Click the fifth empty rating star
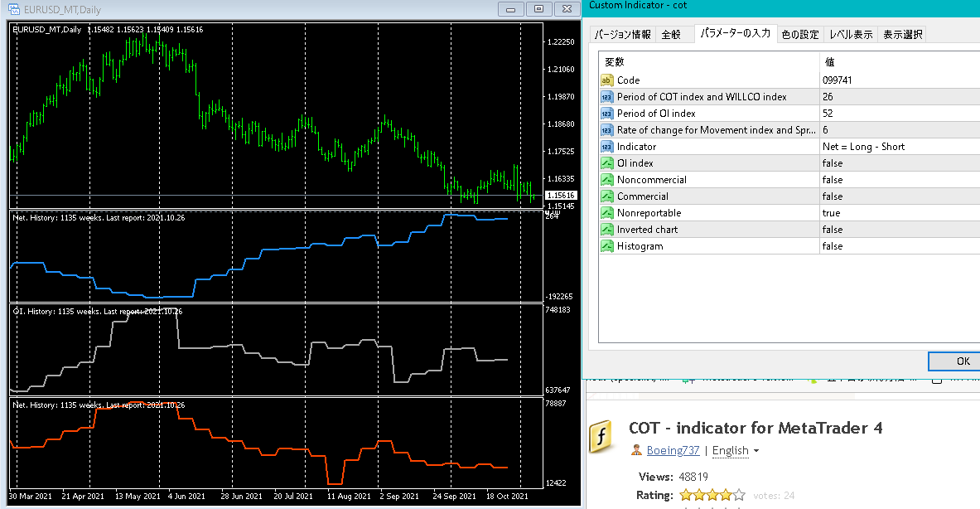Screen dimensions: 980x509 739,495
